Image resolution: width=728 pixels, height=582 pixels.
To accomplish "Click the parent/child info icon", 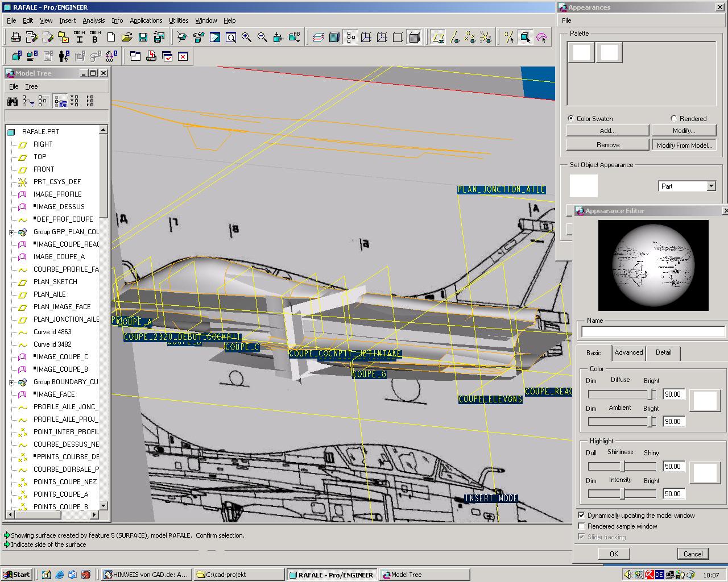I will pyautogui.click(x=63, y=56).
